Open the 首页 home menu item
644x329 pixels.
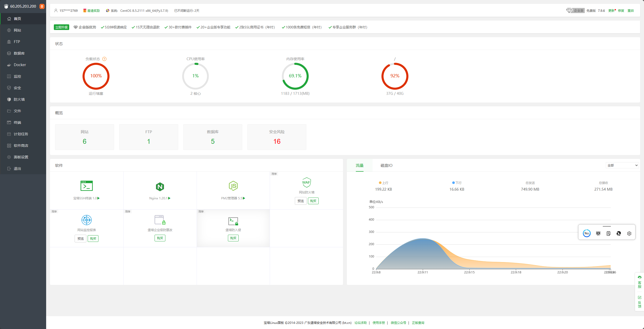[23, 19]
